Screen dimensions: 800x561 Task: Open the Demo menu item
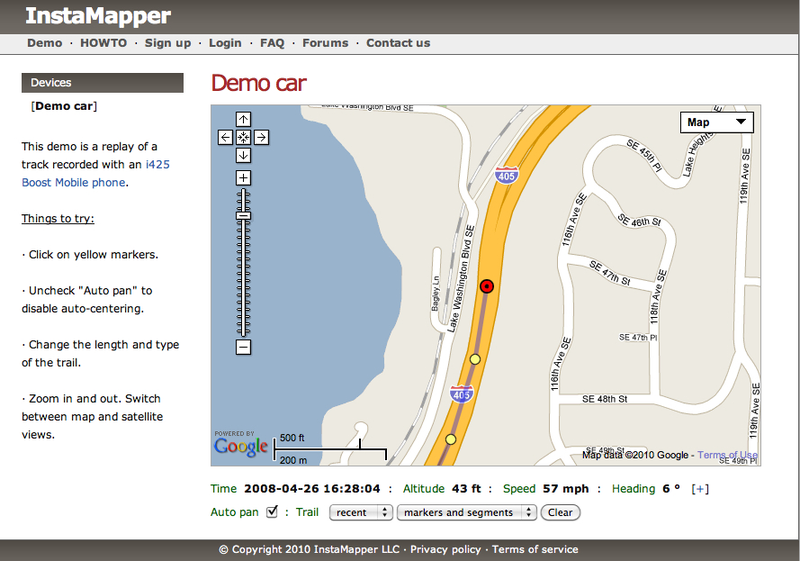[x=44, y=43]
